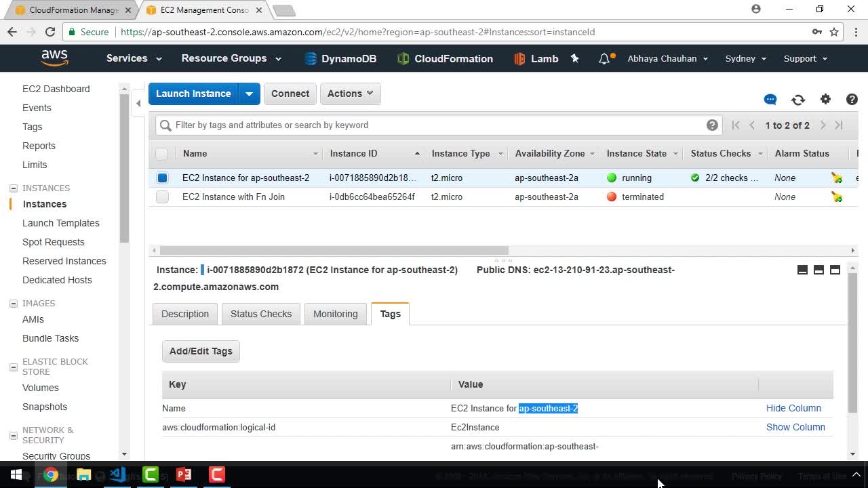Click the instance filter search field
The height and width of the screenshot is (488, 868).
438,125
